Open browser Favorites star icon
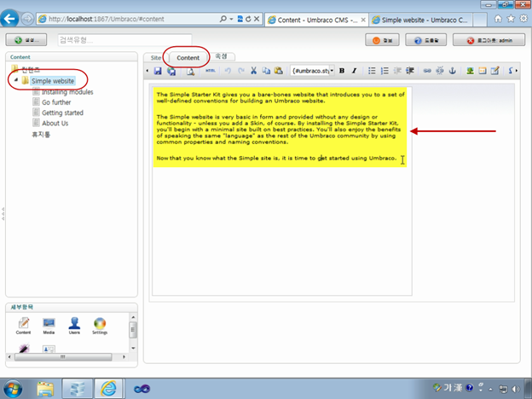 click(511, 19)
